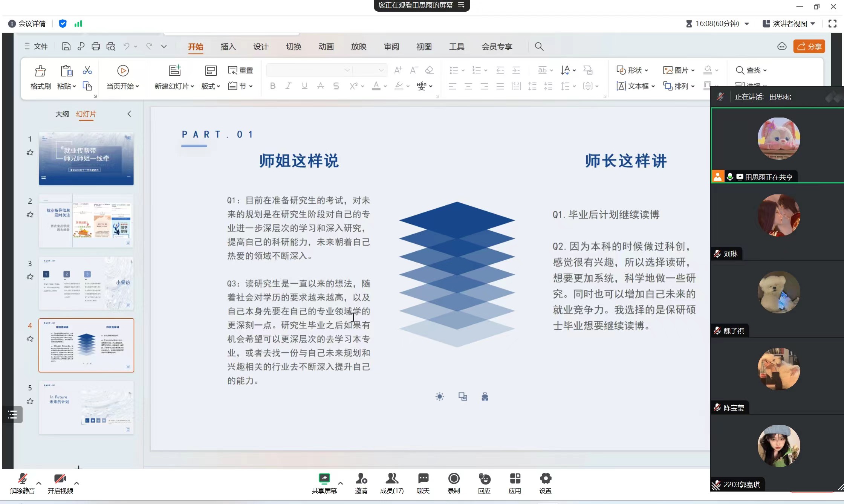Viewport: 844px width, 504px height.
Task: Open the Members (成员) list icon
Action: 391,479
